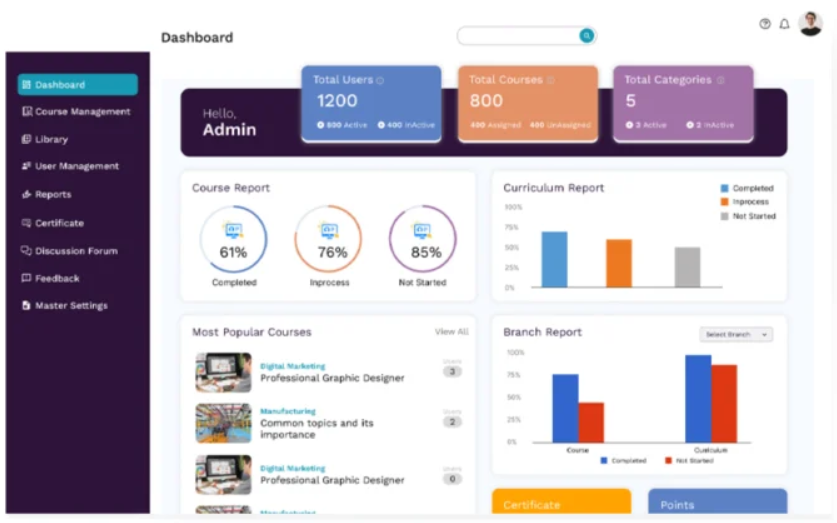Open Professional Graphic Designer course title
The width and height of the screenshot is (837, 523).
[332, 379]
